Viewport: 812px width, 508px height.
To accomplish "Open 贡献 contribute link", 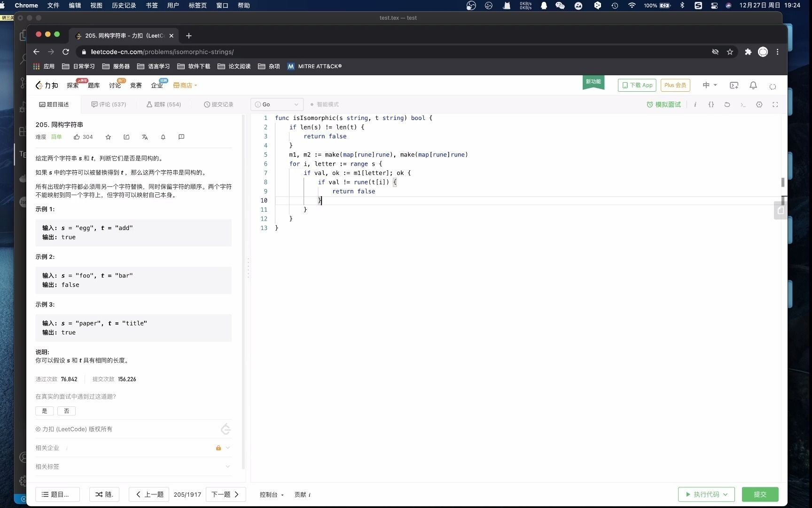I will coord(302,494).
